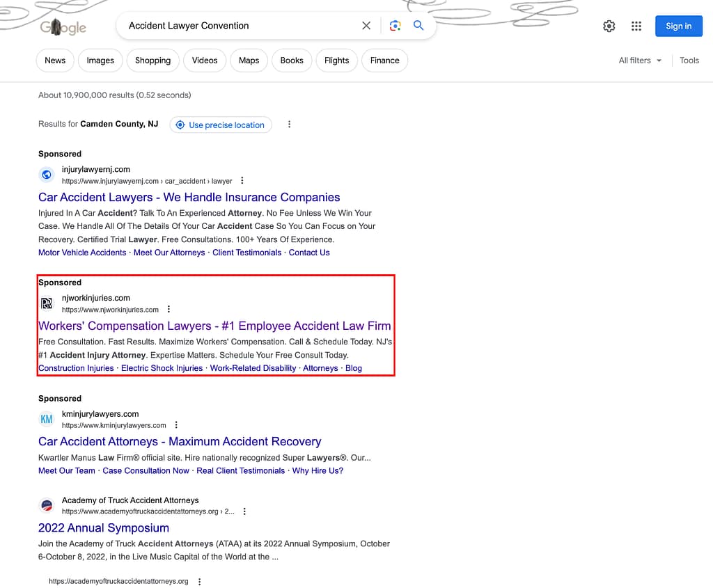Click Construction Injuries sitelink
Viewport: 713px width, 588px height.
76,368
